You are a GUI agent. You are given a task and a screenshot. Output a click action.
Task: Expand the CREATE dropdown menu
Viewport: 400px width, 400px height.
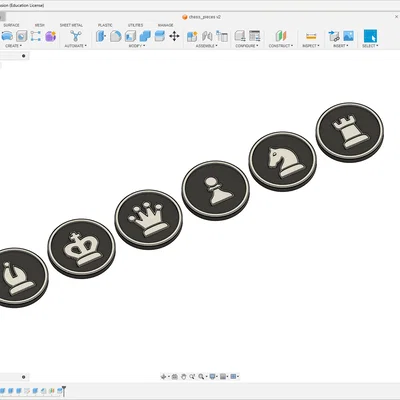13,46
